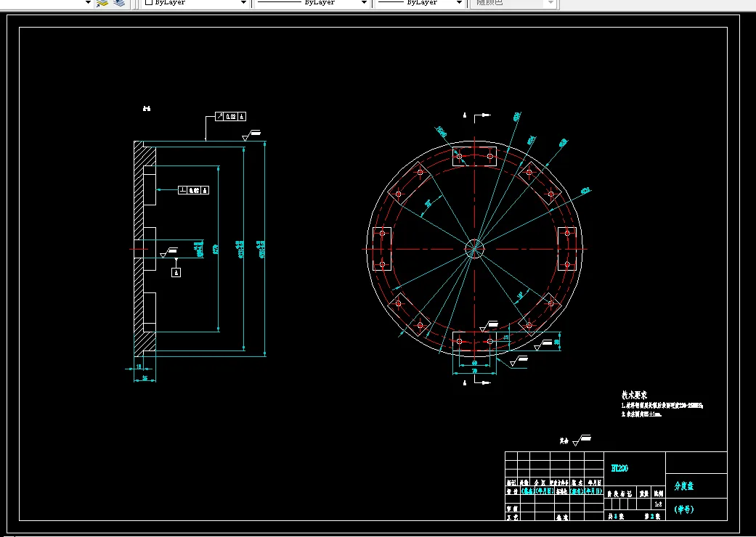
Task: Open the ByLayer lineweight dropdown
Action: click(x=420, y=3)
